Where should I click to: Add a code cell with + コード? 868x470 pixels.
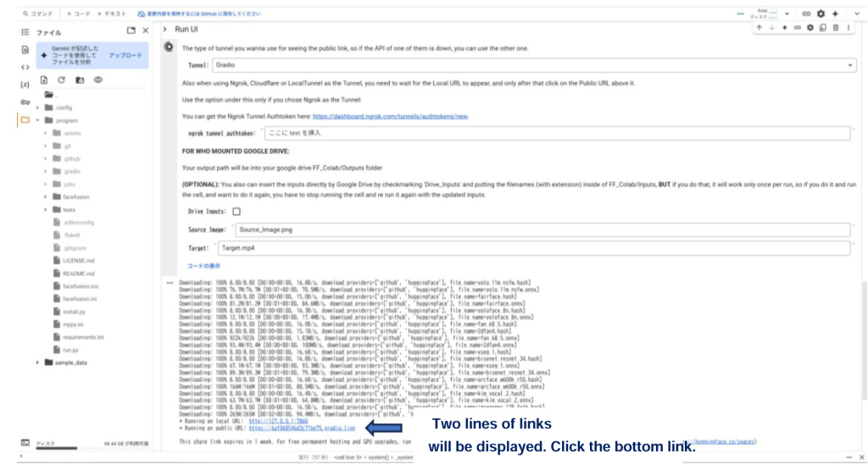pyautogui.click(x=78, y=14)
